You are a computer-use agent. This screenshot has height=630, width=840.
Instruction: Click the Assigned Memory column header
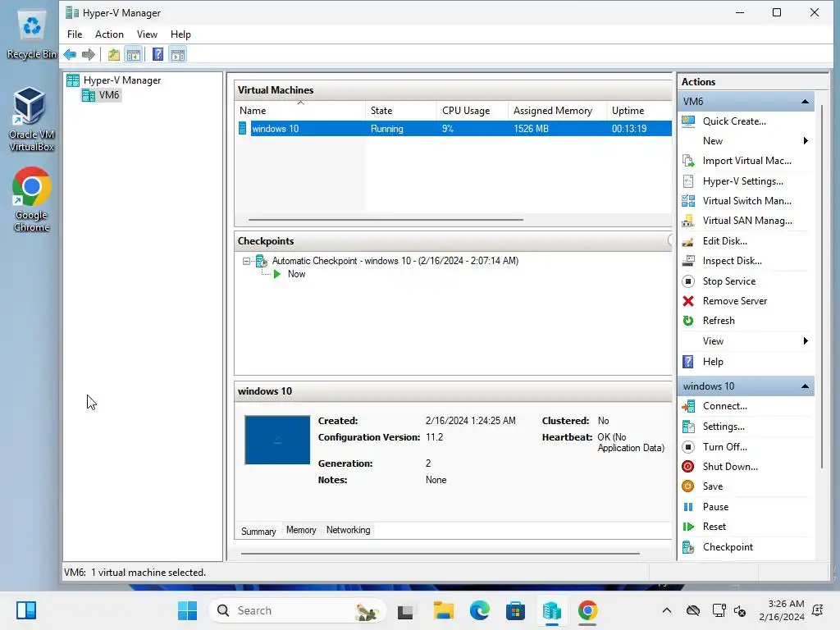[557, 111]
